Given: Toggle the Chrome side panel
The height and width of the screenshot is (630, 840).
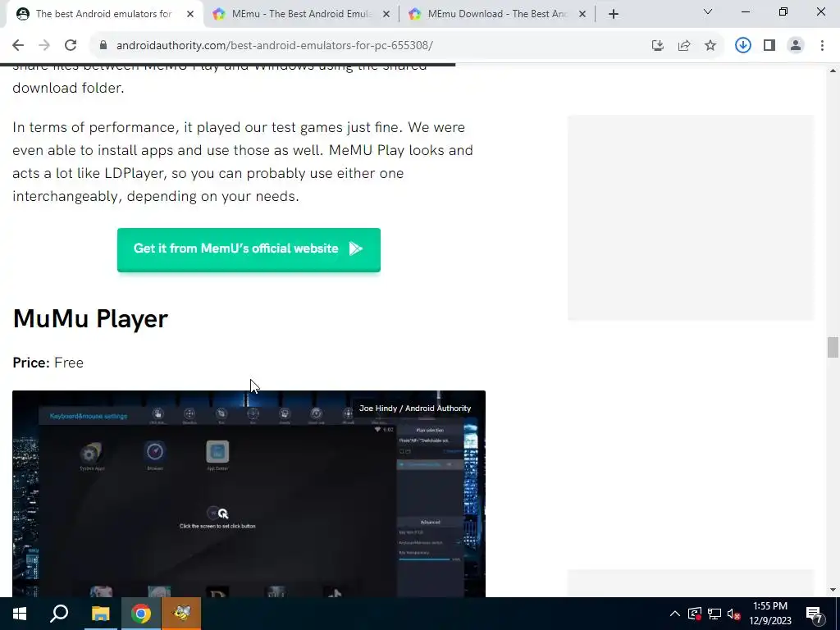Looking at the screenshot, I should coord(769,46).
